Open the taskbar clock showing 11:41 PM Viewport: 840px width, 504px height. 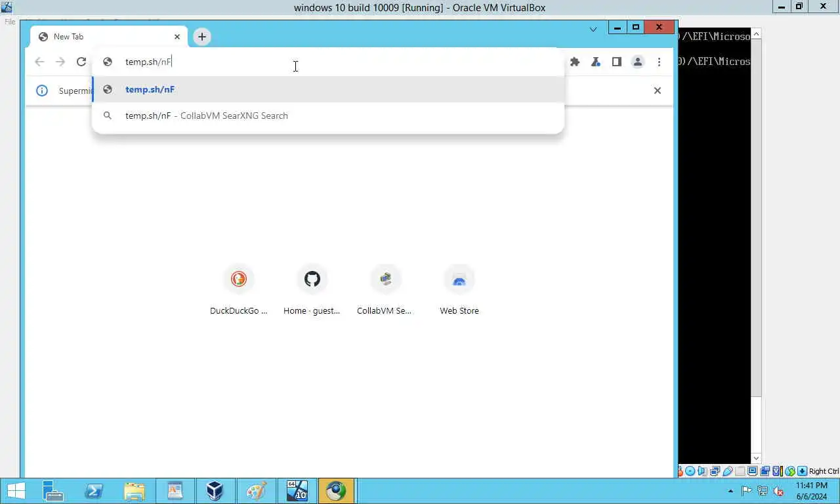tap(812, 491)
